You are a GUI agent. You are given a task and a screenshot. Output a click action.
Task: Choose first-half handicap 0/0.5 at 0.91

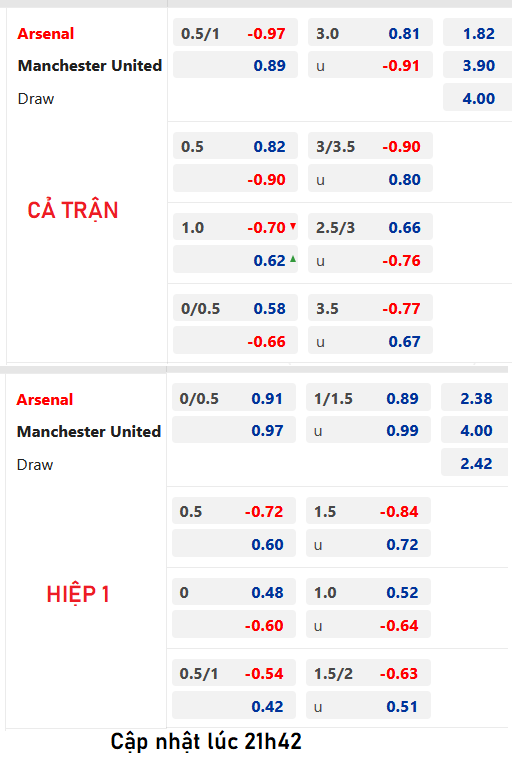click(234, 397)
